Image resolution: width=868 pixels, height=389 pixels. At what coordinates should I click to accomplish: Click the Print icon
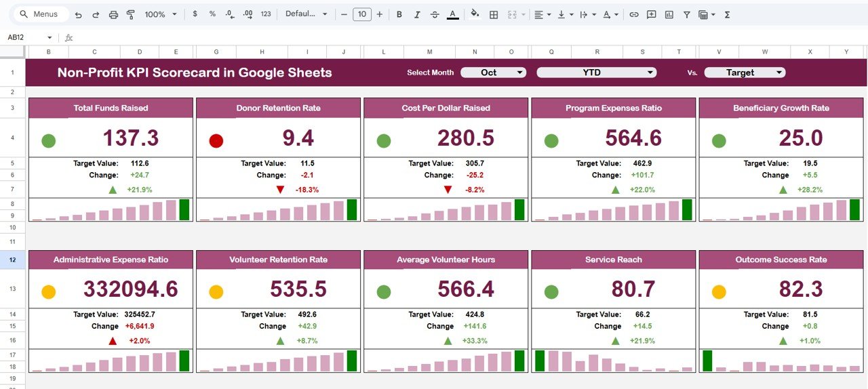click(x=113, y=14)
